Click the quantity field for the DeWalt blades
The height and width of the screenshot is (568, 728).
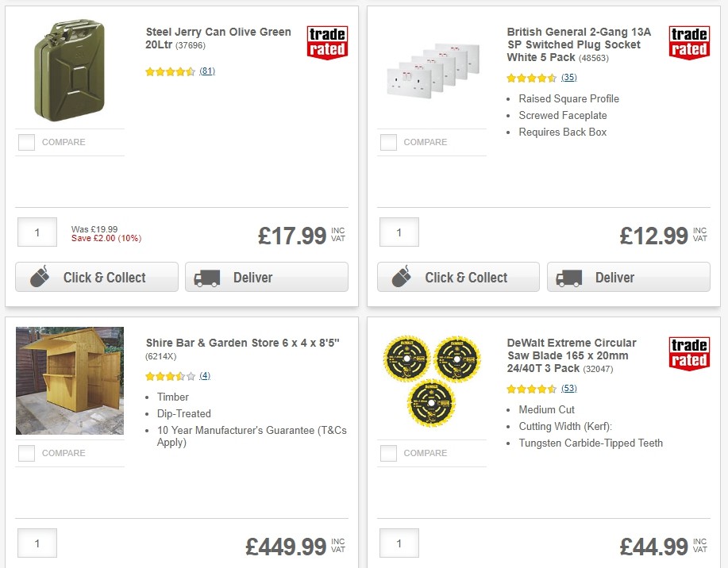399,543
